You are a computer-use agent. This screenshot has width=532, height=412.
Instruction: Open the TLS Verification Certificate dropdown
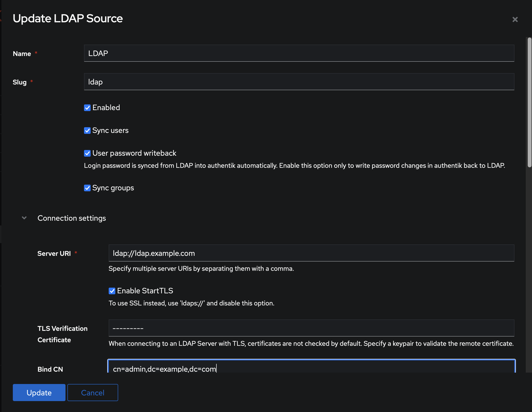click(311, 328)
